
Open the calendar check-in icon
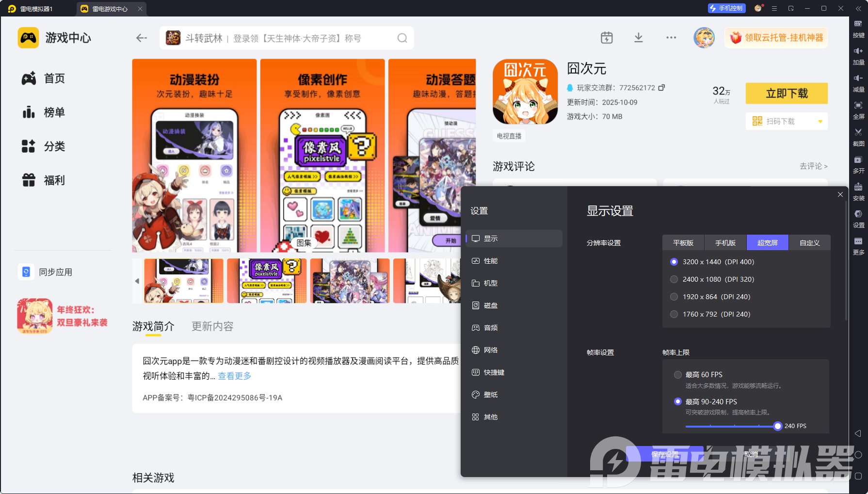(x=607, y=38)
